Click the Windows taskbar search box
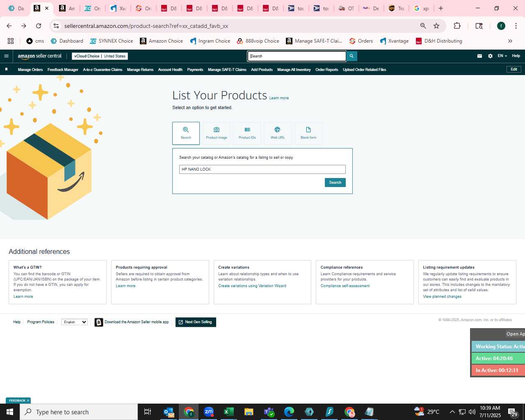Viewport: 525px width, 420px height. tap(79, 412)
